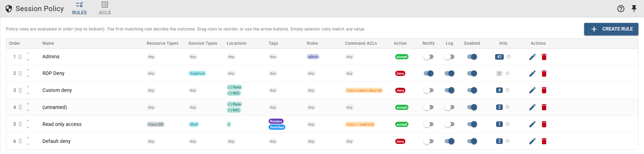
Task: Reset hit counter for Admins rule
Action: pos(509,57)
